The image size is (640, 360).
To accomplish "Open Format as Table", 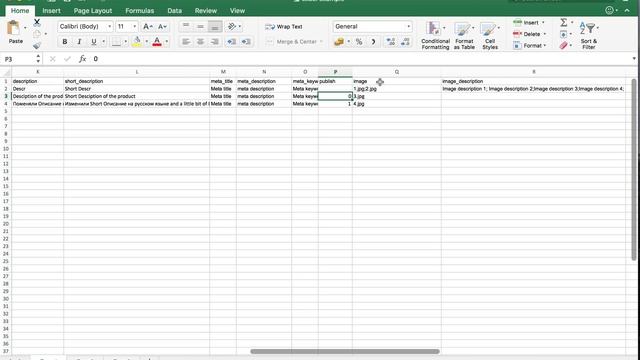I will (464, 36).
